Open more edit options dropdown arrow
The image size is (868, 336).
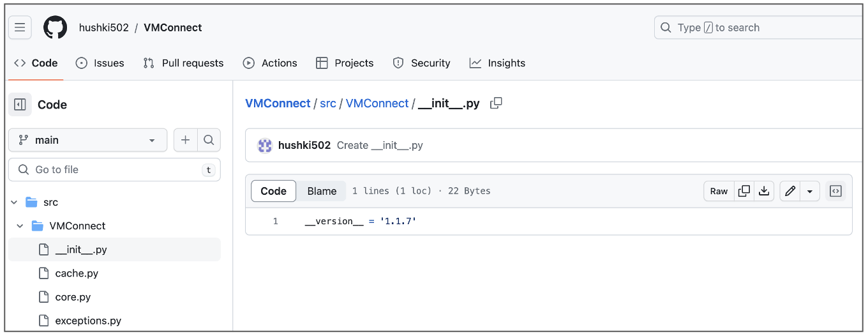810,191
